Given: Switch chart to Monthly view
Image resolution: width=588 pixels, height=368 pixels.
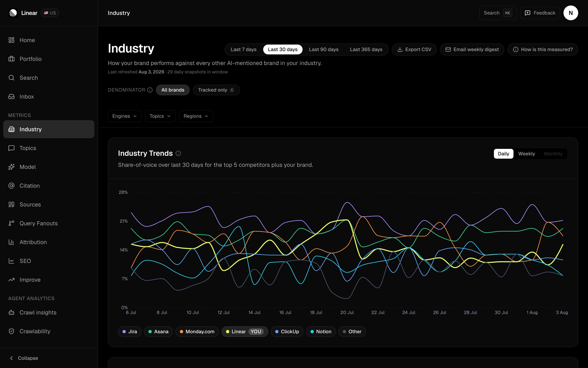Looking at the screenshot, I should tap(553, 154).
